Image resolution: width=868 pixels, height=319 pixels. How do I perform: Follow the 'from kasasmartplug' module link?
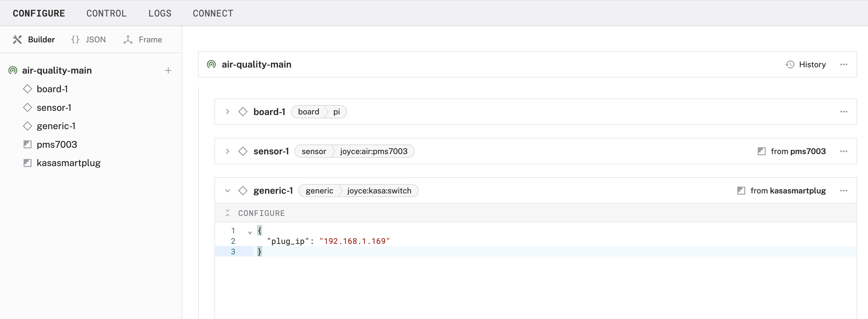click(x=788, y=191)
